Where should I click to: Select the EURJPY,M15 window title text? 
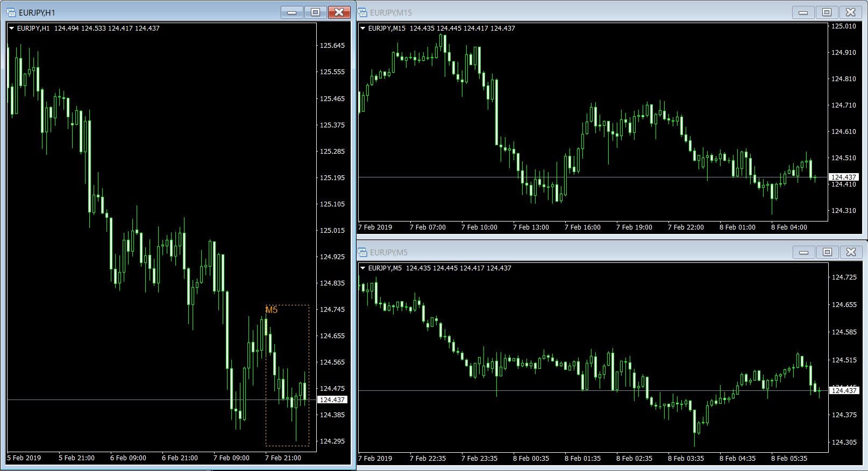(x=392, y=13)
